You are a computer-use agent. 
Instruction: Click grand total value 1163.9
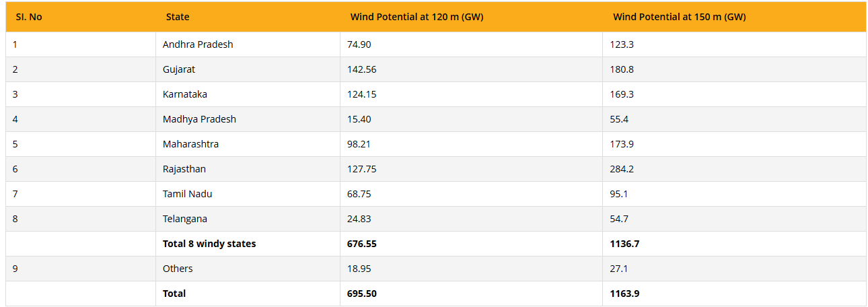624,294
